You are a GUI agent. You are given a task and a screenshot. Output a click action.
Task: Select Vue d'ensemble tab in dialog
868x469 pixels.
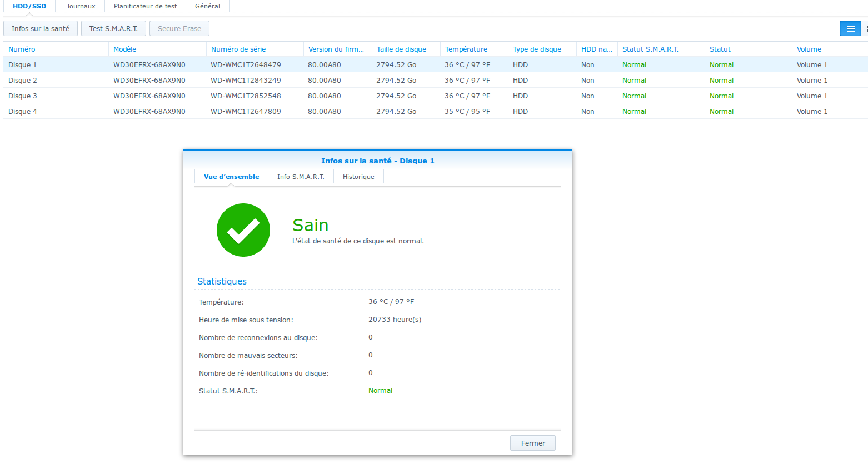231,177
